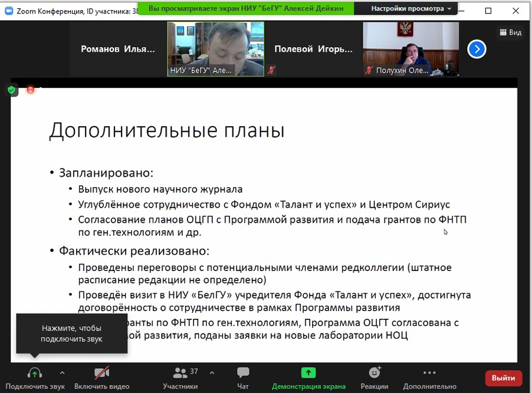Select the НИУ "БелГУ" presenter video thumbnail
532x393 pixels.
[215, 49]
